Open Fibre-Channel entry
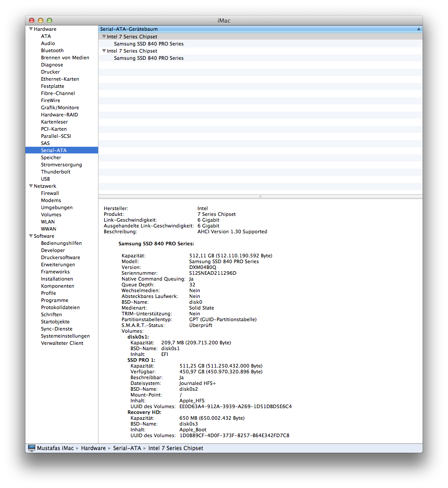Image resolution: width=448 pixels, height=488 pixels. pyautogui.click(x=58, y=93)
